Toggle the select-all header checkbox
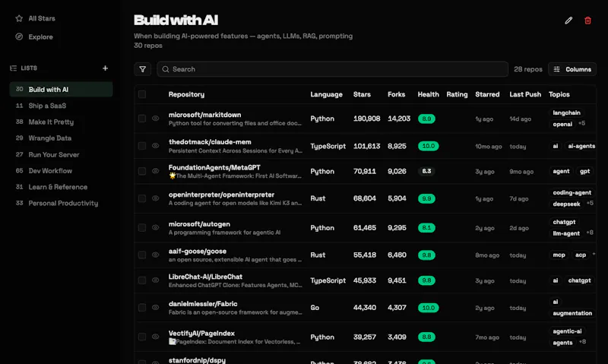Viewport: 608px width, 364px height. 142,94
